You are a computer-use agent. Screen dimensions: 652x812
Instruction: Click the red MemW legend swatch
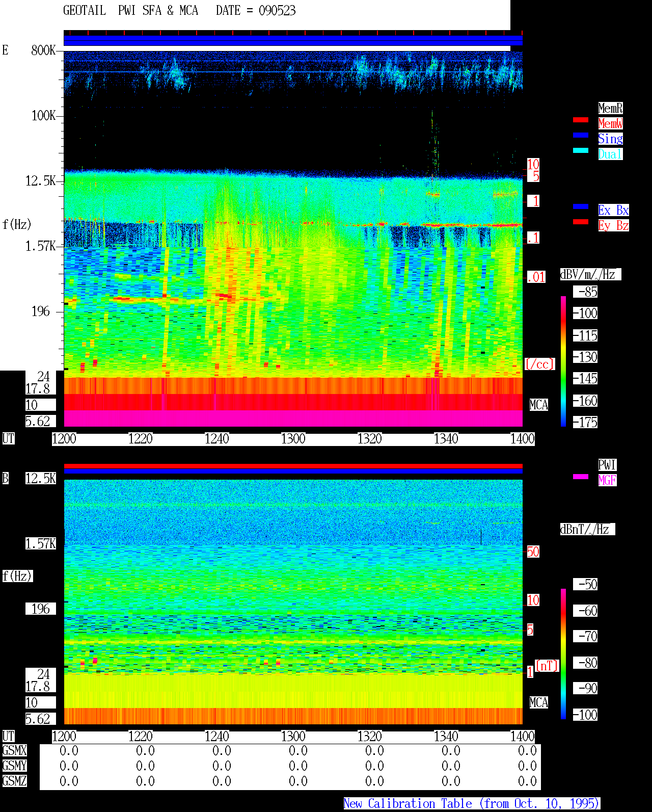click(581, 120)
